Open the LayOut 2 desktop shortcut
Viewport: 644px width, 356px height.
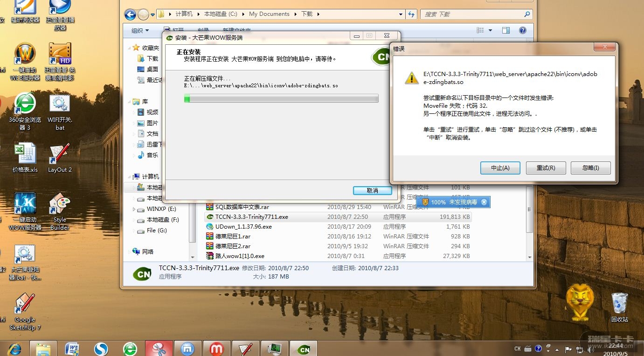click(x=60, y=158)
